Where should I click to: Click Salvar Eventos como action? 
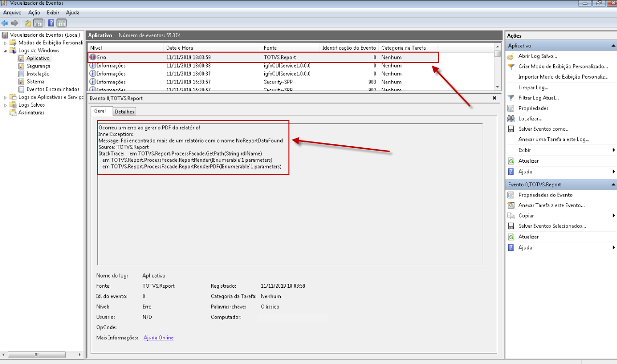click(544, 129)
